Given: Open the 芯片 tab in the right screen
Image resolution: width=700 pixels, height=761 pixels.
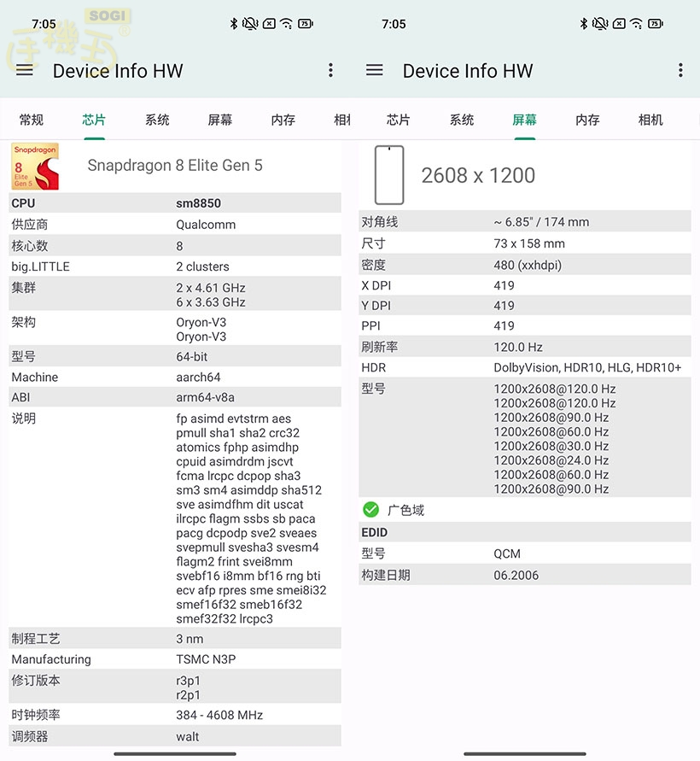Looking at the screenshot, I should (399, 120).
